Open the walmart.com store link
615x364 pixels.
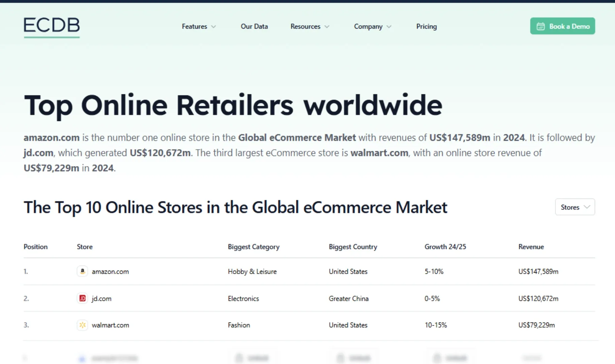[x=110, y=325]
